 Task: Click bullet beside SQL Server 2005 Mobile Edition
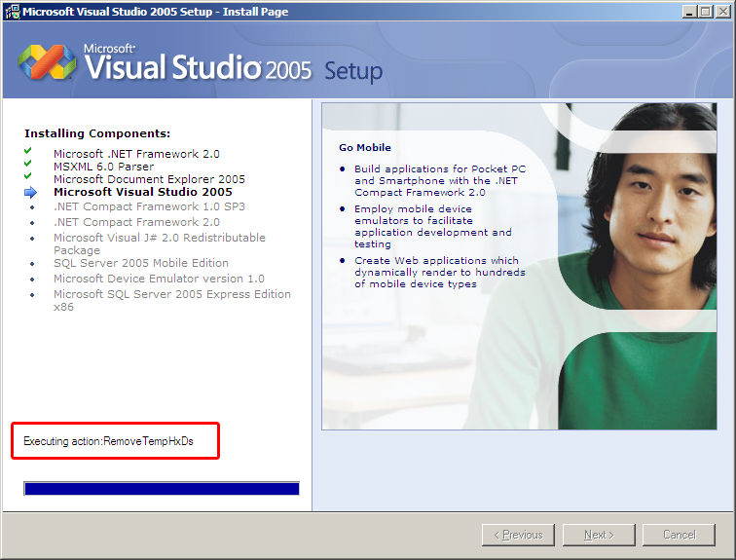(x=32, y=263)
